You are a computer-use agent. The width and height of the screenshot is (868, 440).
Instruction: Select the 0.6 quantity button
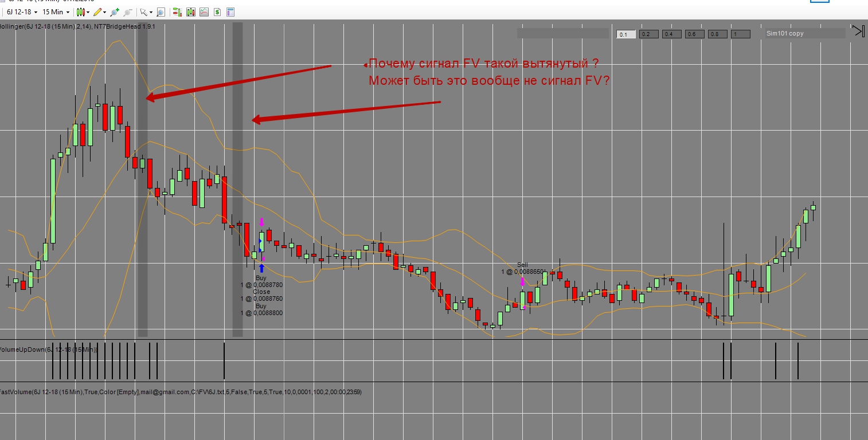[695, 34]
